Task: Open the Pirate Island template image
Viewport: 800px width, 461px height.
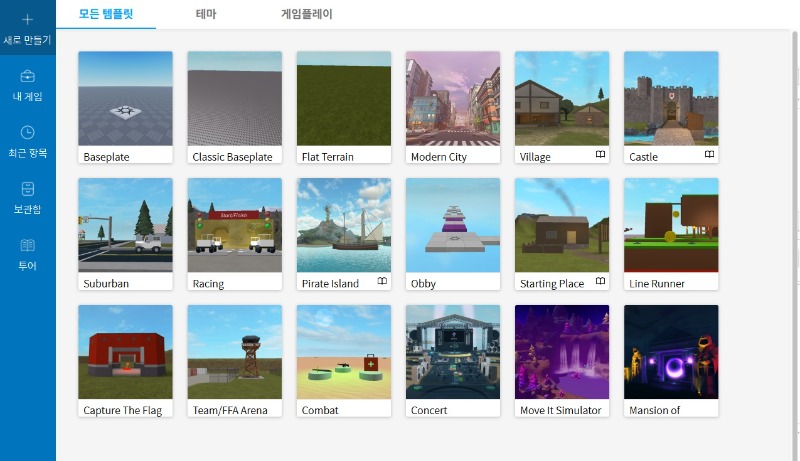Action: 344,225
